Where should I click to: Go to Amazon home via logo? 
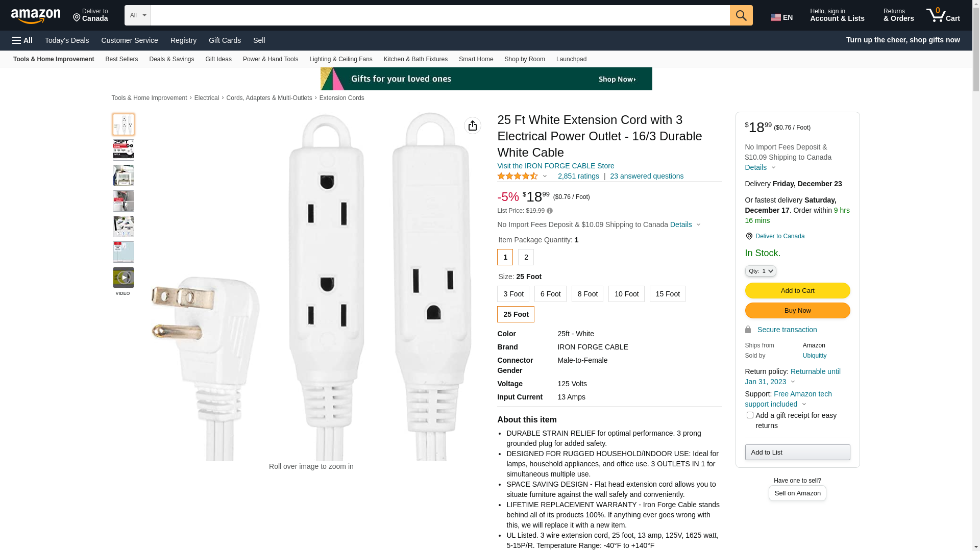pos(36,16)
